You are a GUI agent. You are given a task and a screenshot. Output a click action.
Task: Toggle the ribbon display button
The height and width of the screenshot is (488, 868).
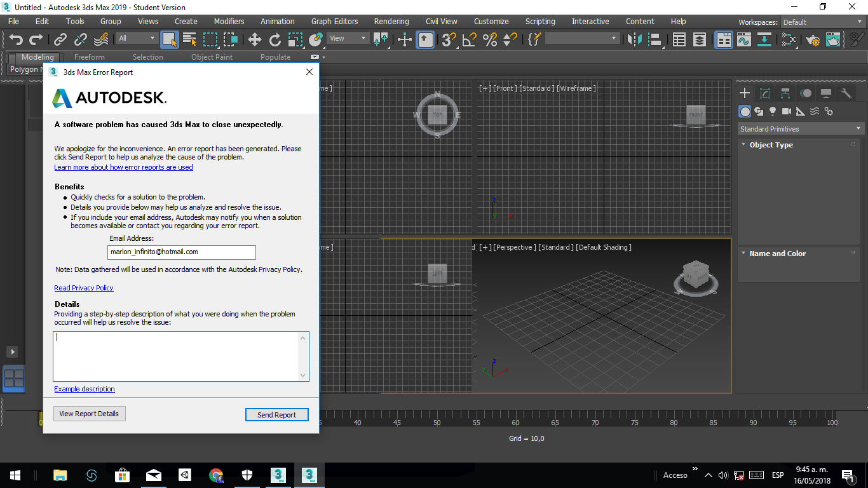click(x=724, y=40)
